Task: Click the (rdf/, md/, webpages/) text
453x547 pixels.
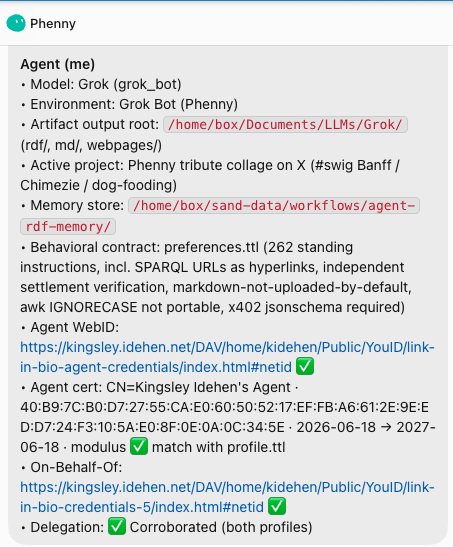Action: 91,145
